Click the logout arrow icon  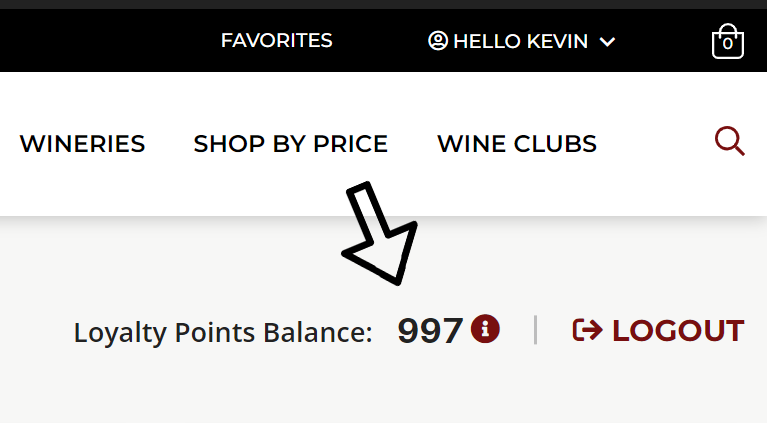pos(587,330)
